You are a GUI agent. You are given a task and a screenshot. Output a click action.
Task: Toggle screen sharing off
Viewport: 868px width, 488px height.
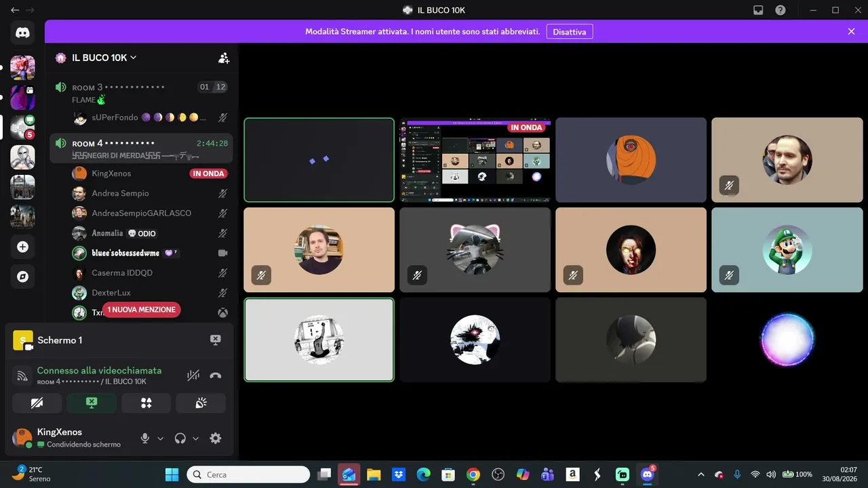tap(92, 403)
